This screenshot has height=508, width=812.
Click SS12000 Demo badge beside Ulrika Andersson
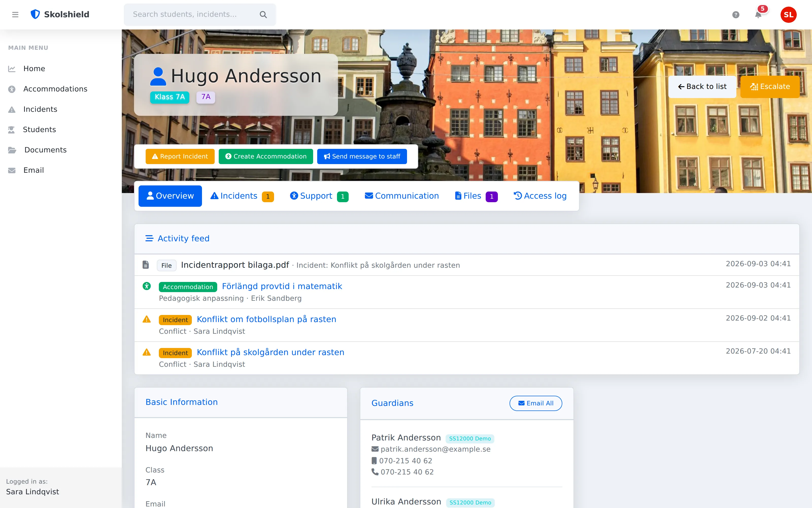click(470, 503)
